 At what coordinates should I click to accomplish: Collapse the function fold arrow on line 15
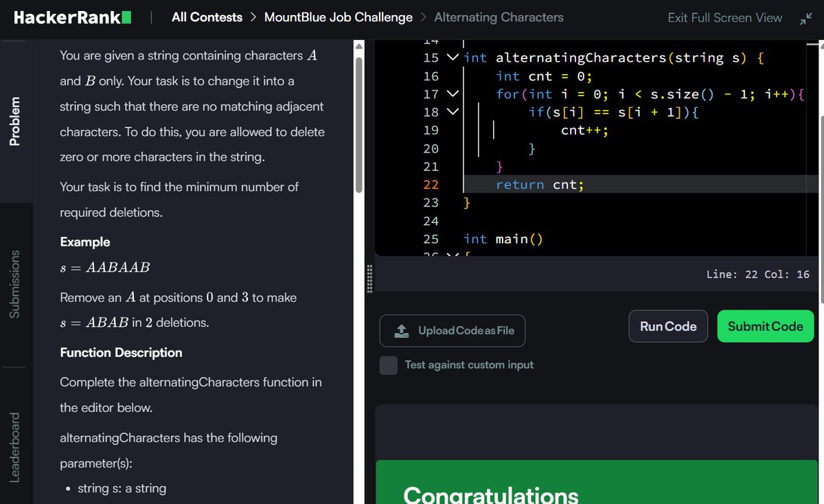[x=452, y=58]
